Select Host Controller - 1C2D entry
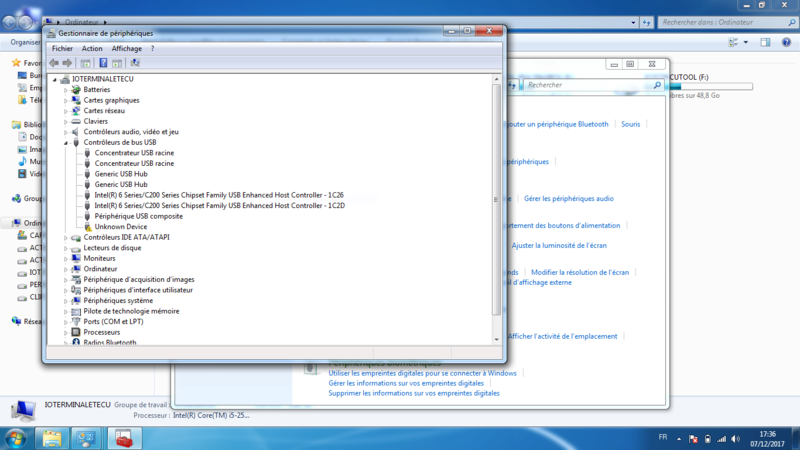Screen dimensions: 800x450 click(x=219, y=206)
